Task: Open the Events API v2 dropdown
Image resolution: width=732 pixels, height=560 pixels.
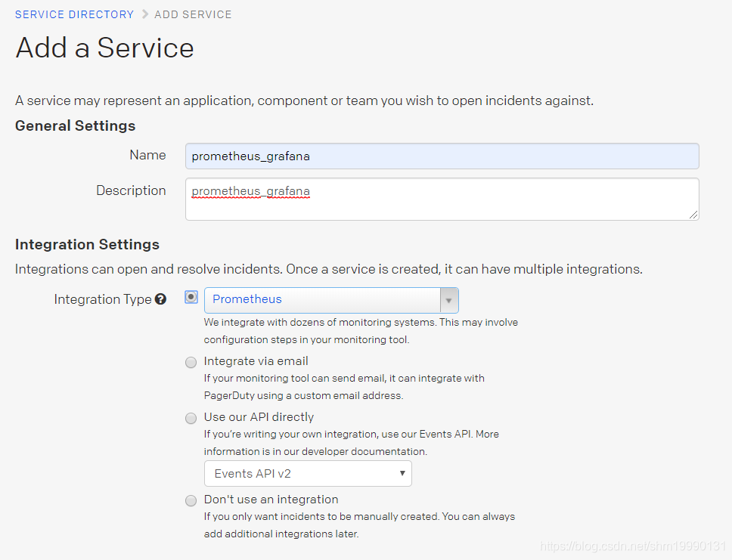Action: pos(308,474)
